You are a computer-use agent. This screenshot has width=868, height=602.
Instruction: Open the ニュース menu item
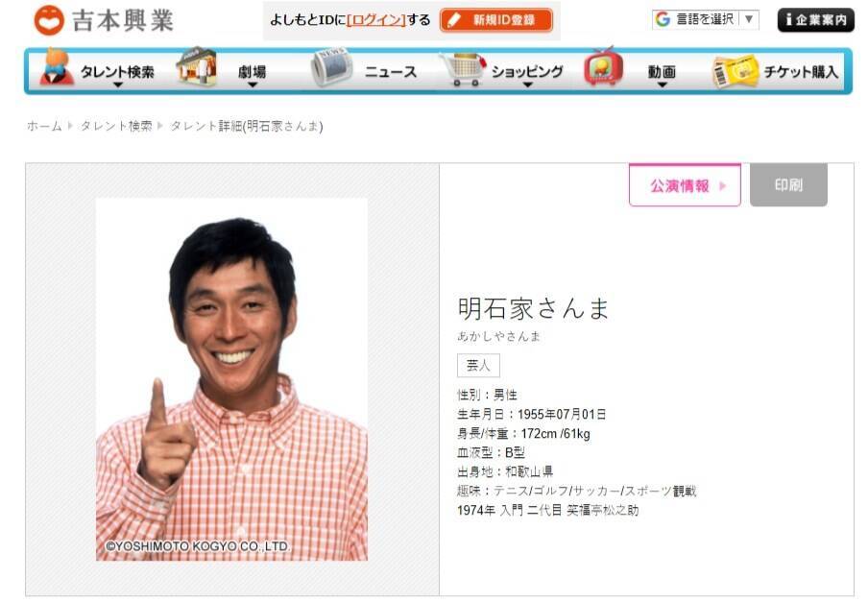(390, 71)
